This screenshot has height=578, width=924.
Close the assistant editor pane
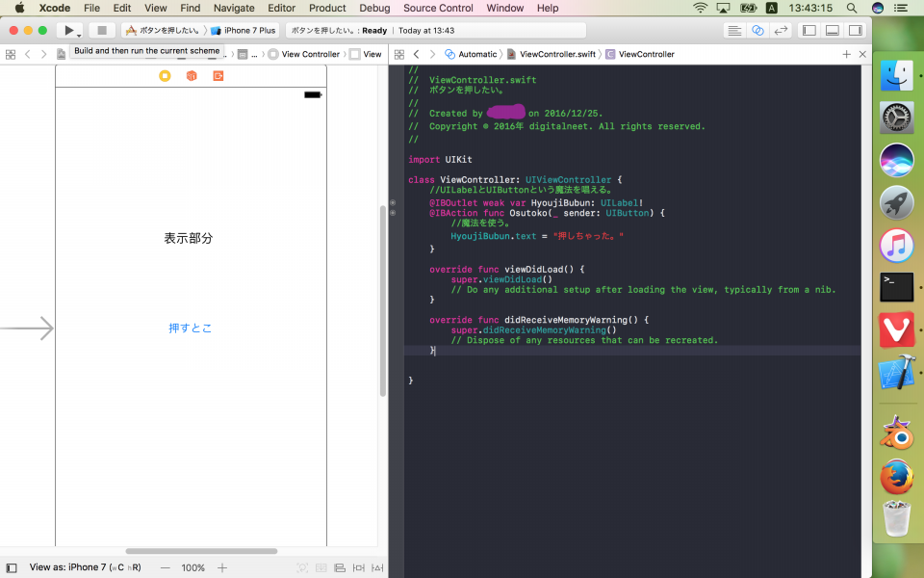(x=862, y=54)
